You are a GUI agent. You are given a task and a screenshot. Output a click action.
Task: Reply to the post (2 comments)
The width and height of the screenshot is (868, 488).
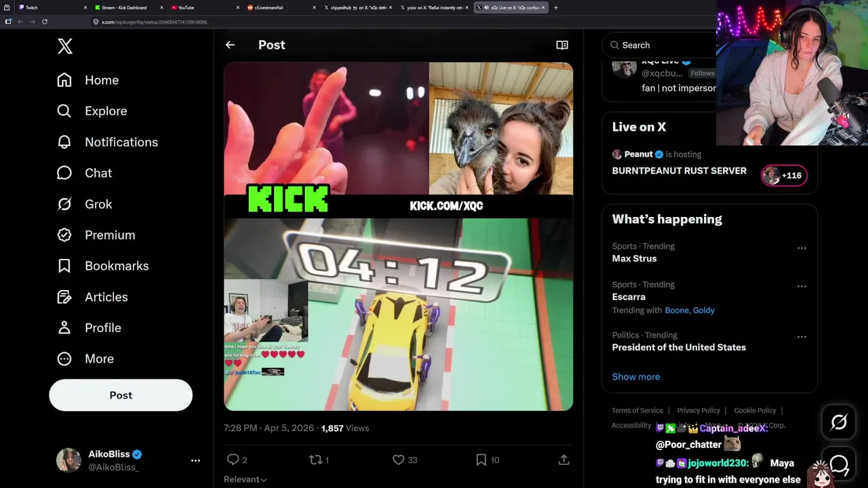[236, 460]
